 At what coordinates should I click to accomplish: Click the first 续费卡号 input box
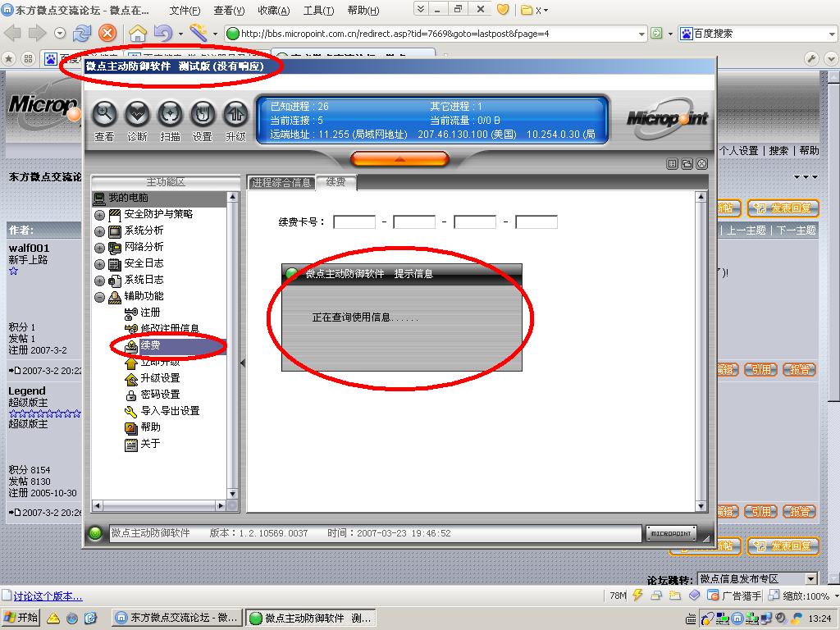354,221
